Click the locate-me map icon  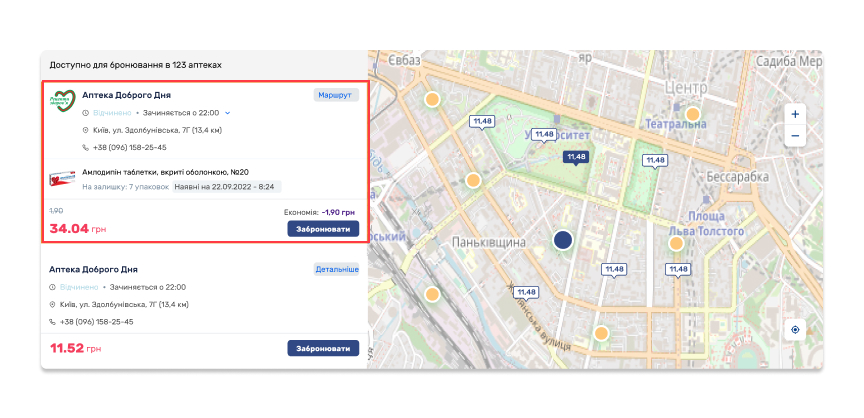coord(794,330)
